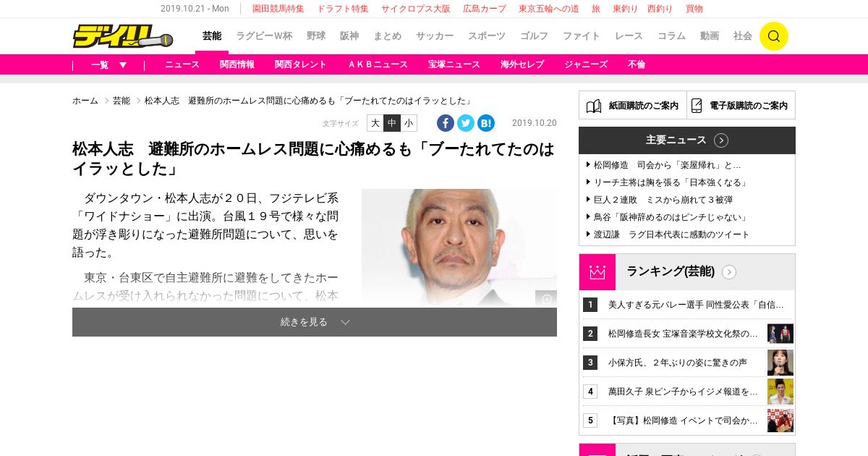Open the まとめ tab

tap(387, 36)
